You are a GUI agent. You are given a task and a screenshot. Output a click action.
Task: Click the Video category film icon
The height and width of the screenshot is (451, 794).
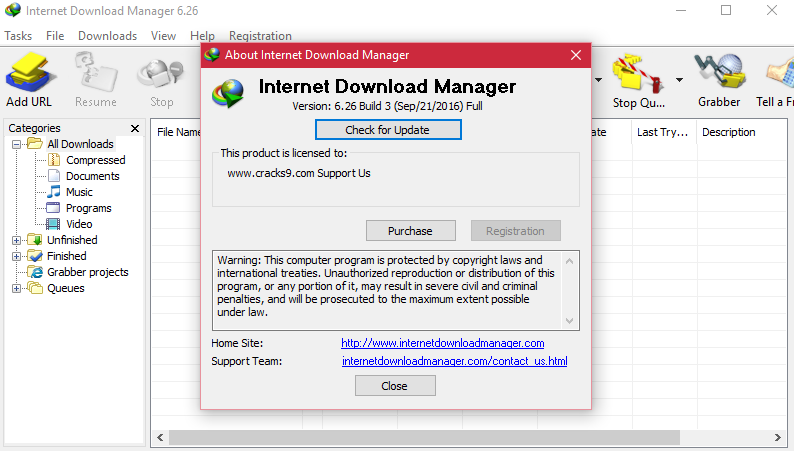click(53, 224)
